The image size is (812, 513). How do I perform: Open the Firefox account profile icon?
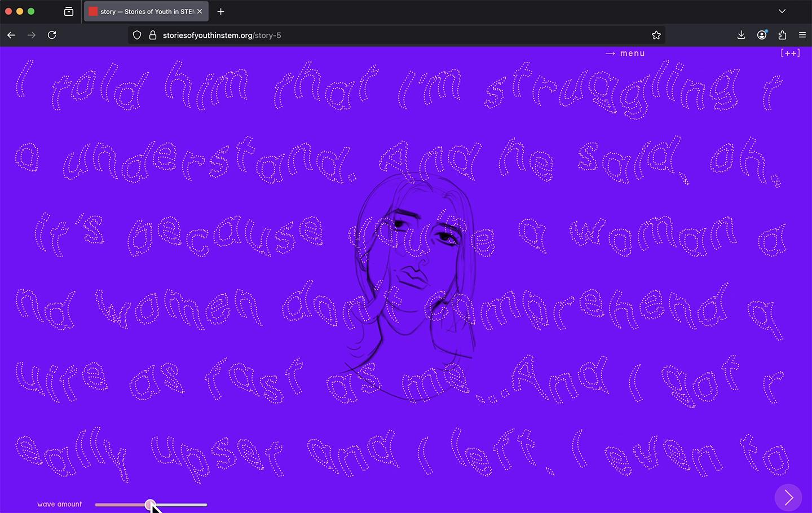[762, 35]
